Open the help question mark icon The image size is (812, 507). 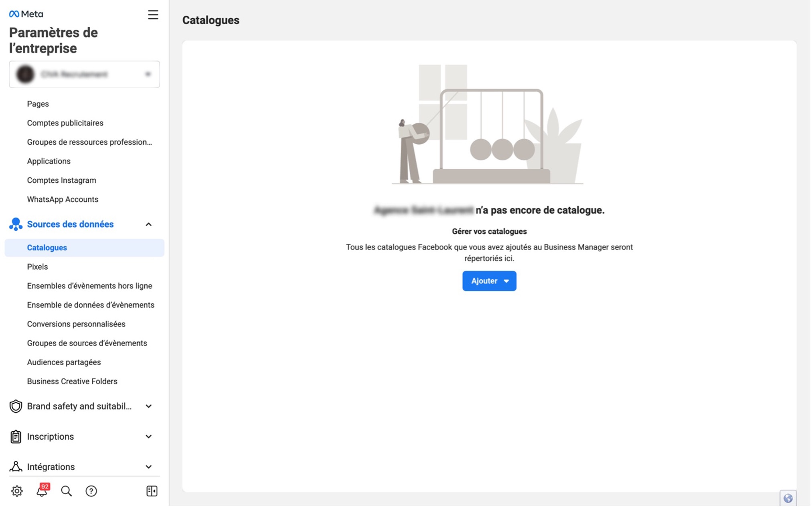91,491
